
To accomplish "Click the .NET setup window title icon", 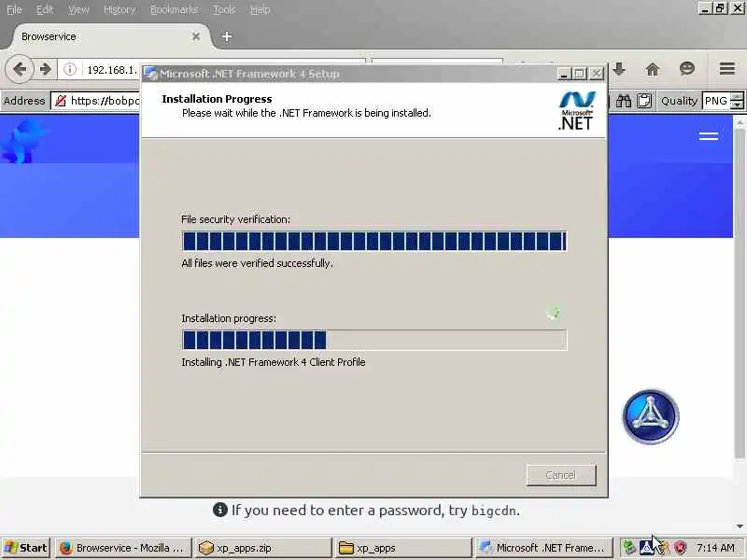I will [x=151, y=74].
